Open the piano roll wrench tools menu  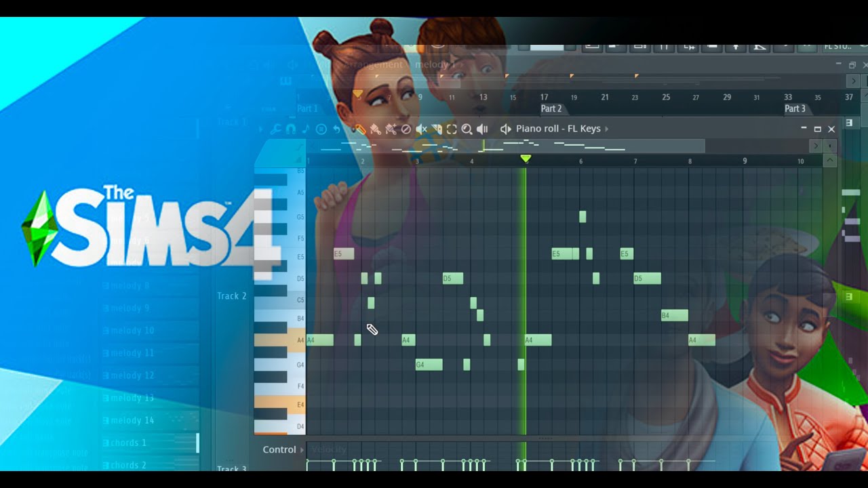point(275,129)
